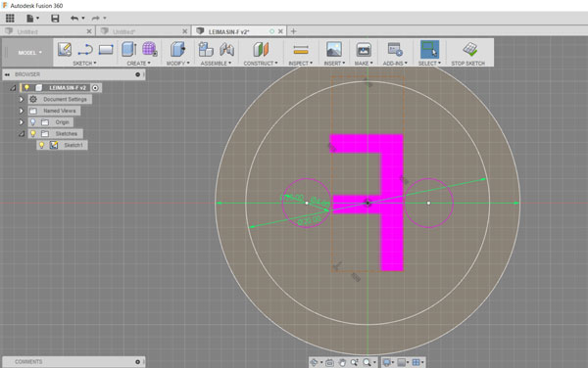Expand Document Settings node

[x=22, y=99]
